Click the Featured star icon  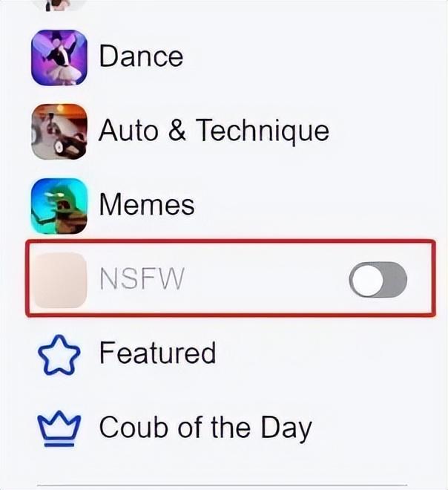tap(59, 355)
